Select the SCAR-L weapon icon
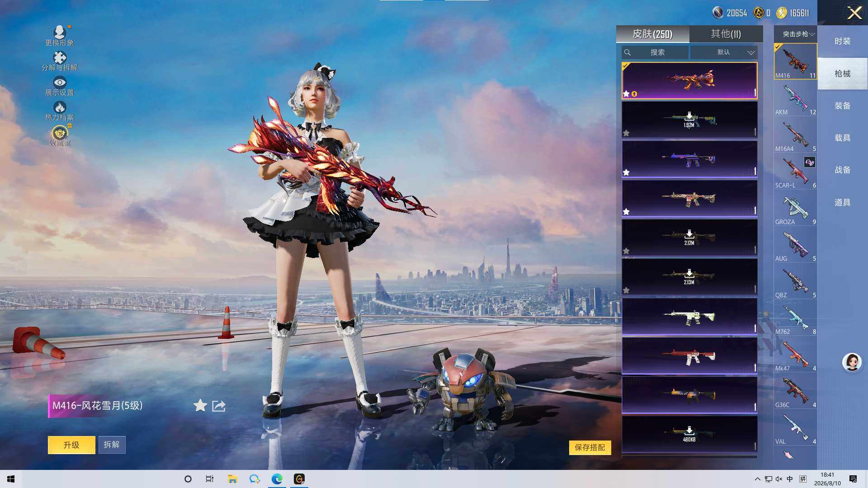Screen dimensions: 868x488 click(x=795, y=171)
